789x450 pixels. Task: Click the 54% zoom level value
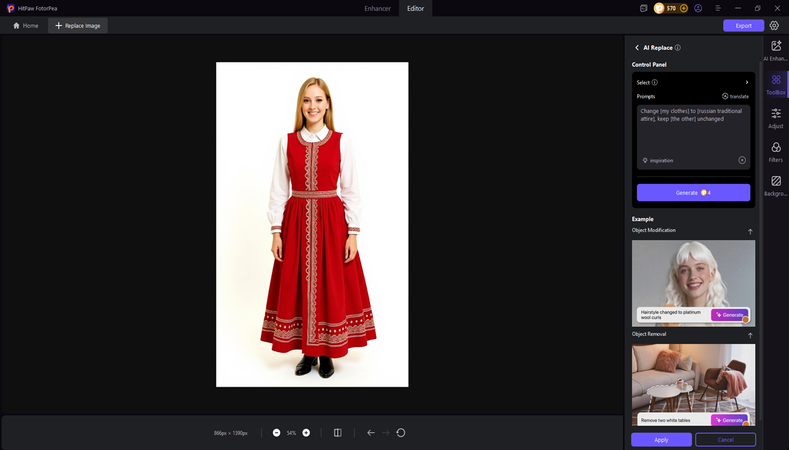291,433
